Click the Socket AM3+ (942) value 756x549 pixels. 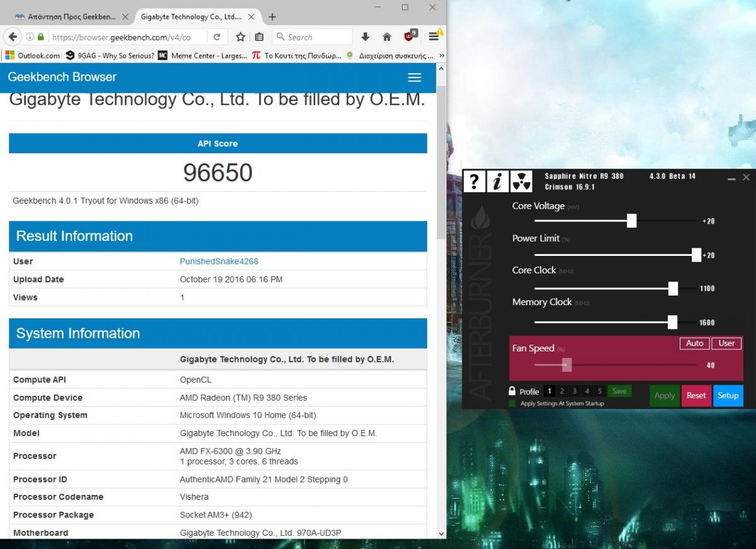click(x=215, y=515)
